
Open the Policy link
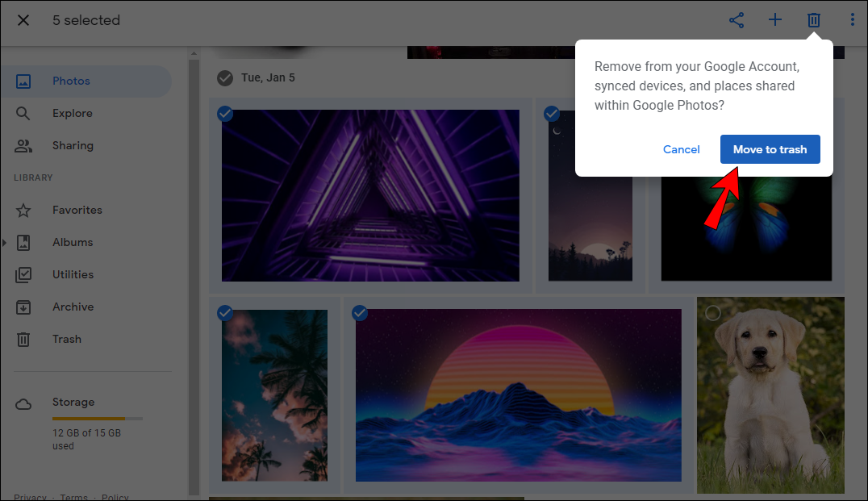[115, 497]
